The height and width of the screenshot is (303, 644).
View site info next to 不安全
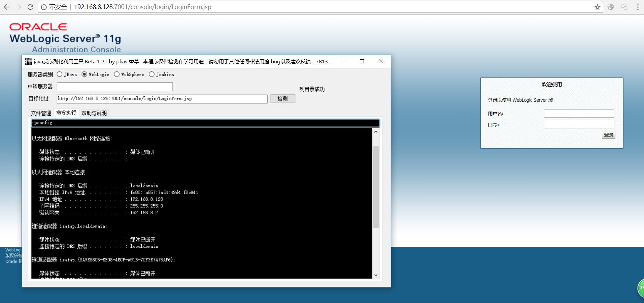click(44, 7)
